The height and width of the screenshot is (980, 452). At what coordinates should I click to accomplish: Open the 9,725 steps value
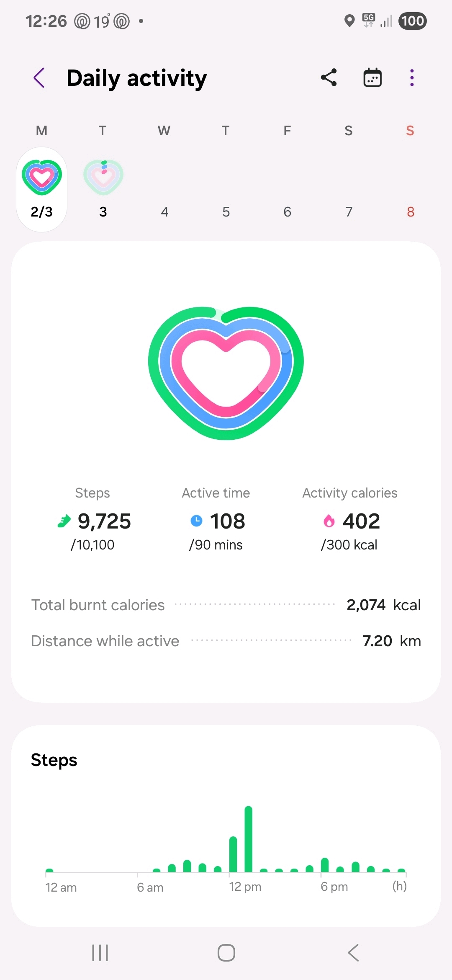[x=104, y=521]
